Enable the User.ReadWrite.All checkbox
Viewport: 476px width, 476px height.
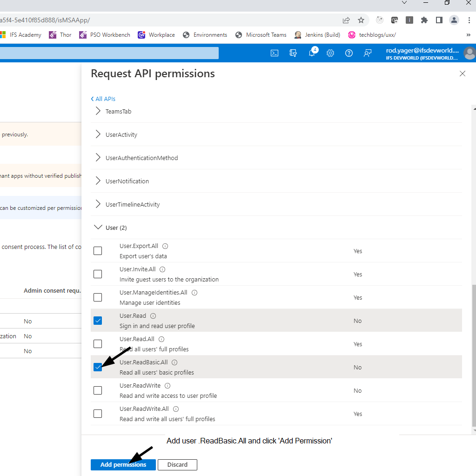(98, 414)
